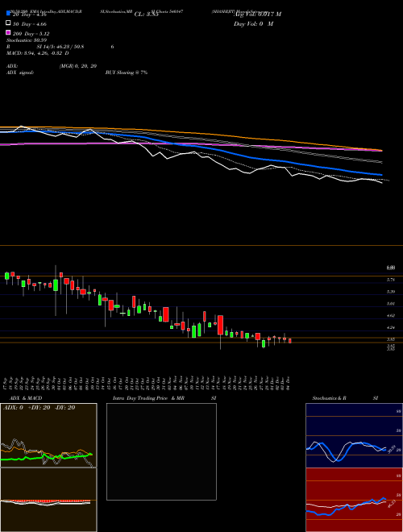Click the date labels row under candlesticks
This screenshot has height=532, width=403.
pos(147,383)
